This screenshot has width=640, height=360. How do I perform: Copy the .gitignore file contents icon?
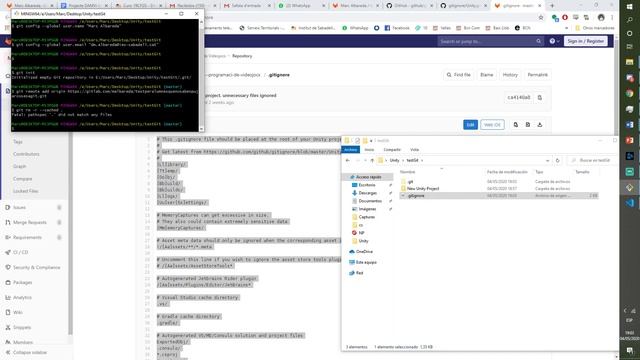point(516,124)
